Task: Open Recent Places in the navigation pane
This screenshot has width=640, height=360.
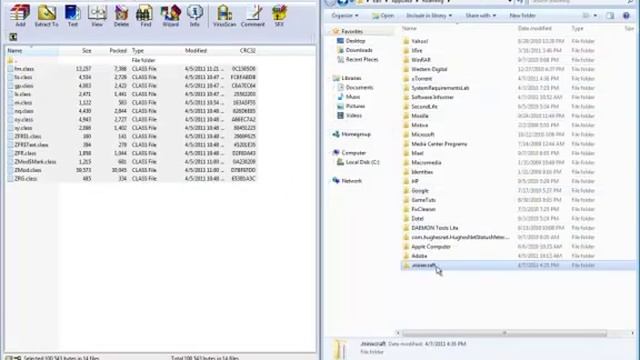Action: pyautogui.click(x=358, y=60)
